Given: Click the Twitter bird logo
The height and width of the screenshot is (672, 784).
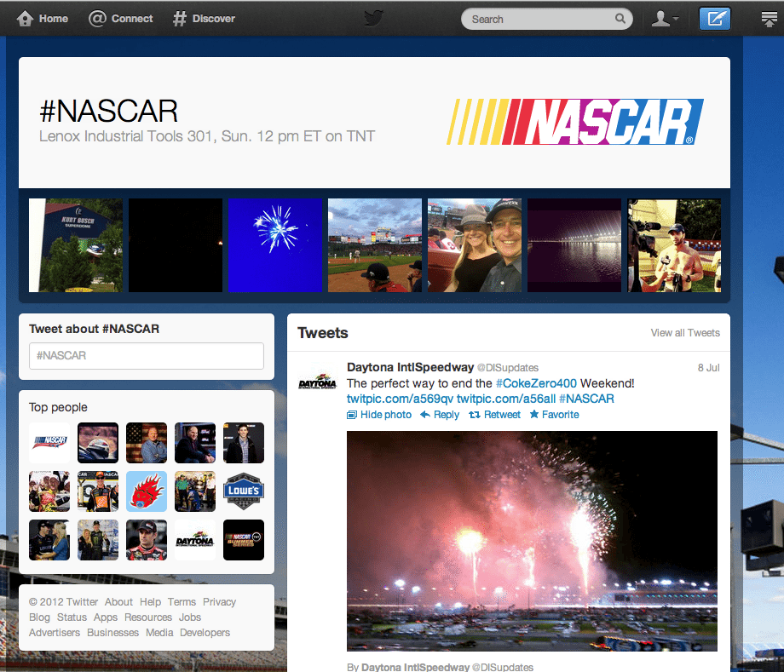Looking at the screenshot, I should click(x=373, y=19).
